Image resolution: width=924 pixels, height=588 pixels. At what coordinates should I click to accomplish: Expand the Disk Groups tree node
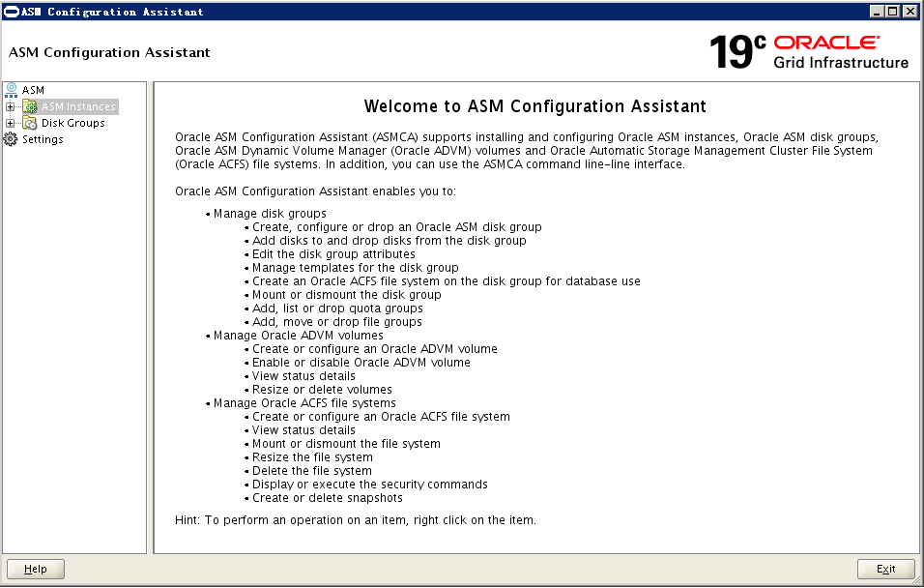[x=10, y=123]
